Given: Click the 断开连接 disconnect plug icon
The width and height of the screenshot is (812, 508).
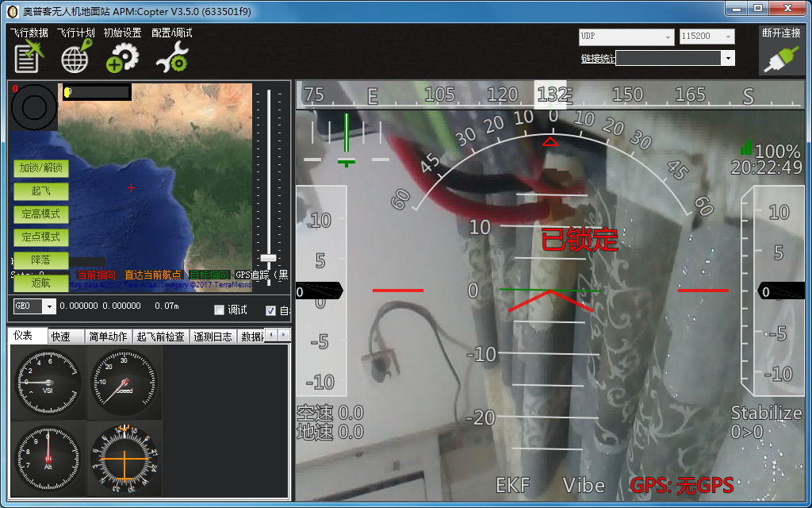Looking at the screenshot, I should (780, 59).
